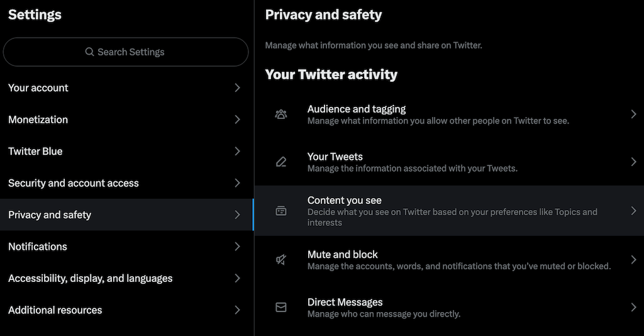Select Notifications in the settings list
The height and width of the screenshot is (336, 644).
pos(38,247)
